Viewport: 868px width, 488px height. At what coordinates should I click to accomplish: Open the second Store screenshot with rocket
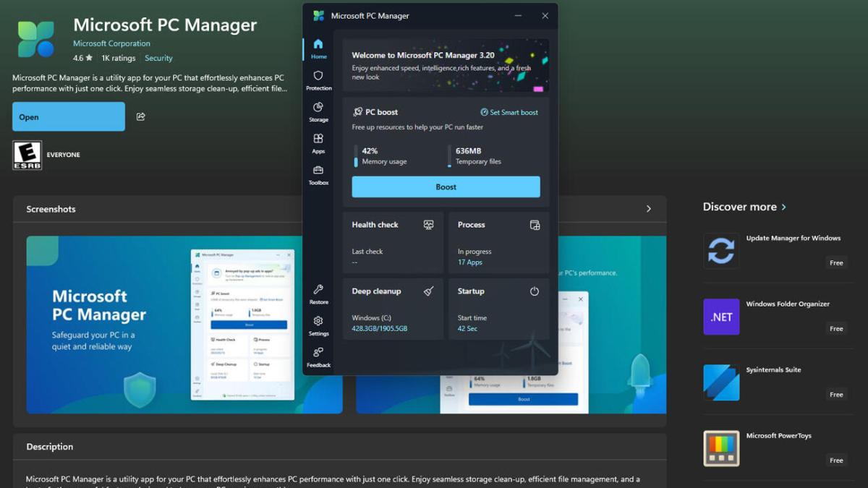pyautogui.click(x=511, y=325)
